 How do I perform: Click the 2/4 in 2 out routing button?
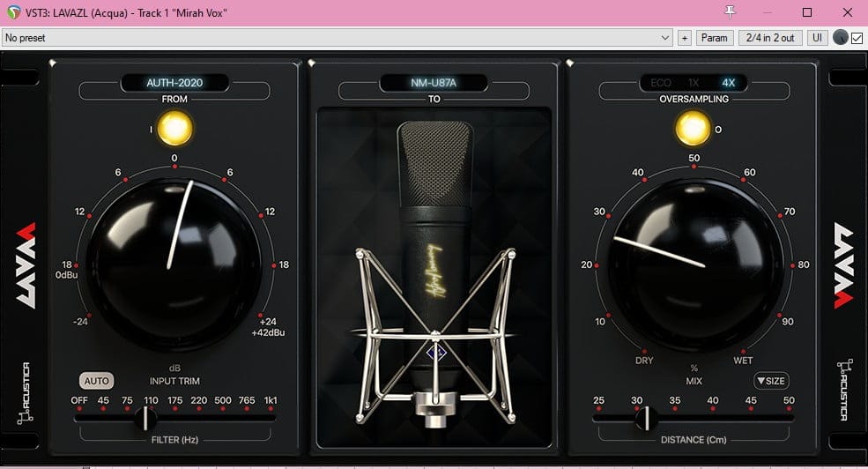pyautogui.click(x=770, y=38)
